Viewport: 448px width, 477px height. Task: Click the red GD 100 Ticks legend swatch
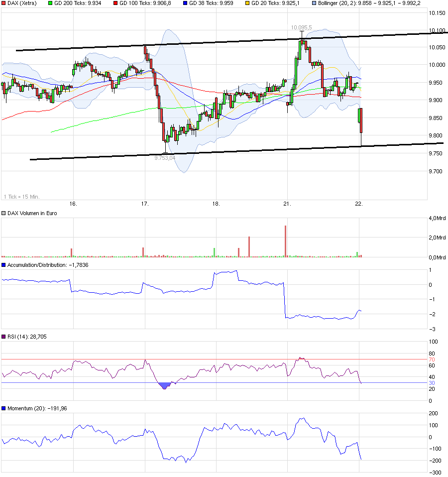[115, 3]
